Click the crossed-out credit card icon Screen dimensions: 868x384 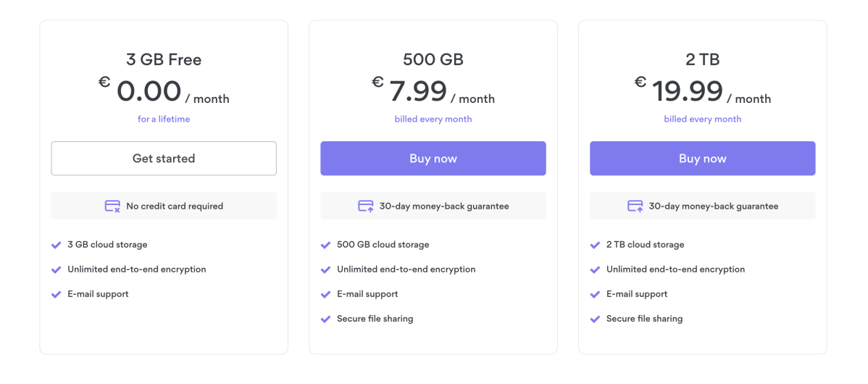(x=112, y=206)
